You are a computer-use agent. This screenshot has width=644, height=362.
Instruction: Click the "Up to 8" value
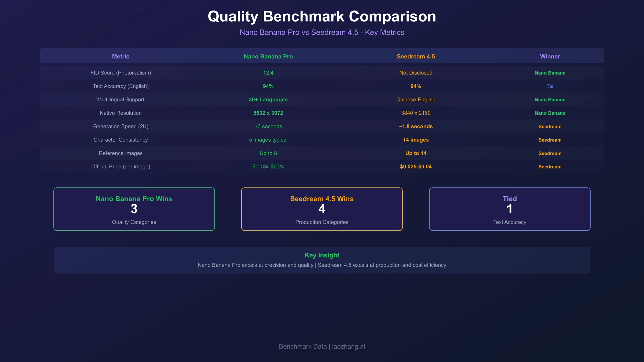(x=268, y=153)
